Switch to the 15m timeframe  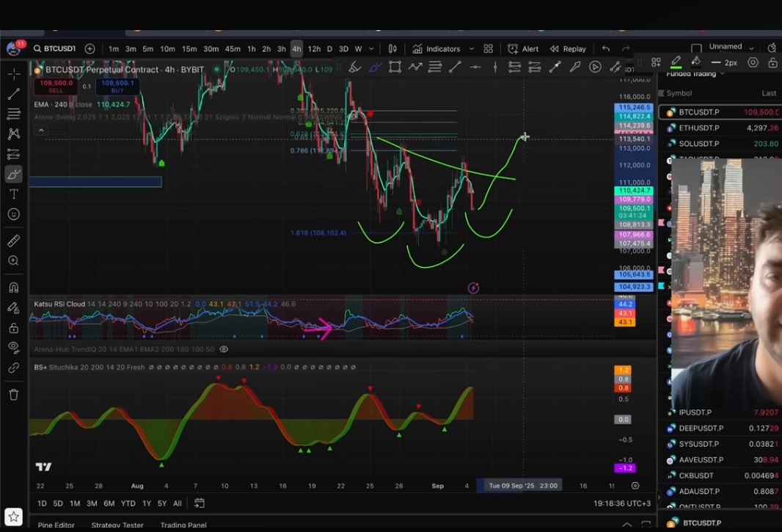[x=189, y=49]
